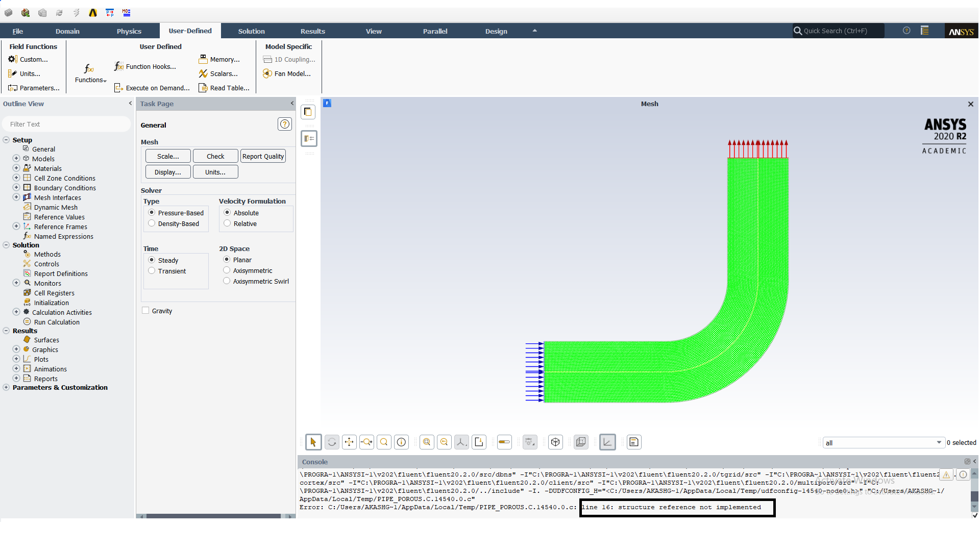Click the window layout icon beside mesh view
980x551 pixels.
click(x=308, y=112)
